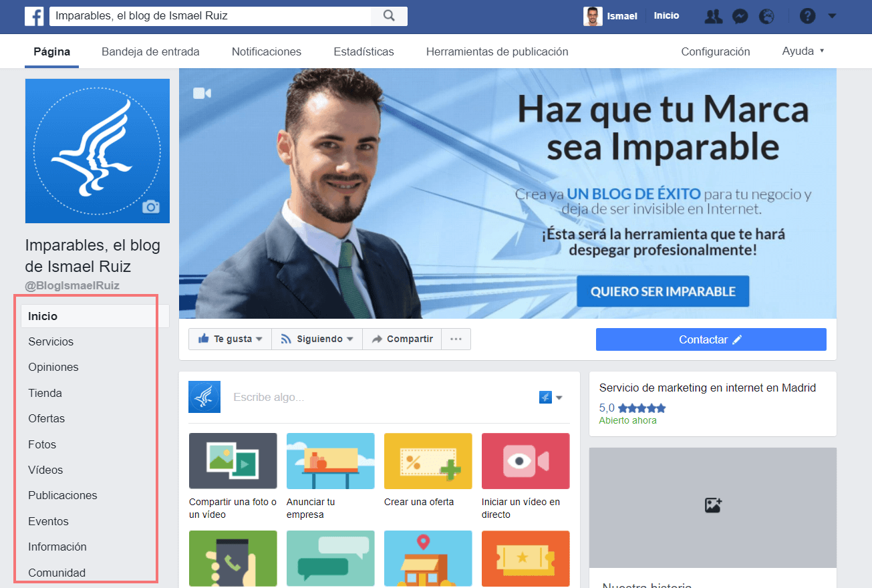Click the teal chat bubbles tile

(331, 559)
